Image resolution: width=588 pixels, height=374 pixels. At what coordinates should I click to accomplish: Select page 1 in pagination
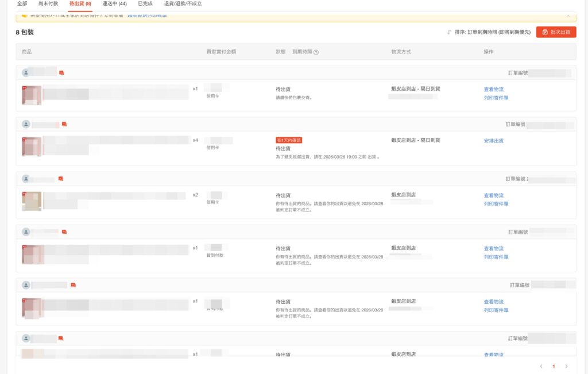pyautogui.click(x=554, y=366)
